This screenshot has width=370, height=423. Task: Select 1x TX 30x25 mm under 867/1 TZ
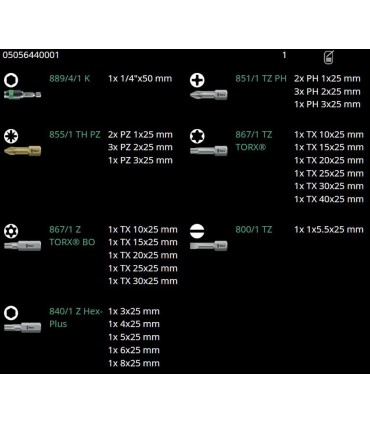pos(329,186)
